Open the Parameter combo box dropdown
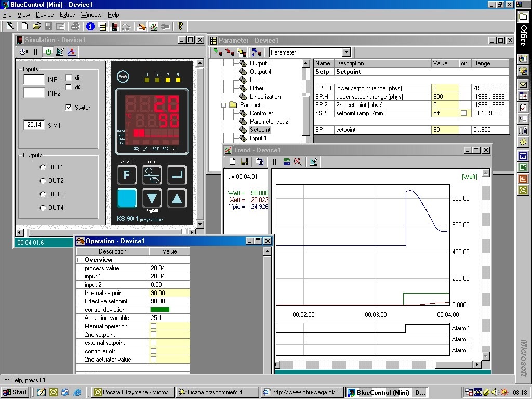Screen dimensions: 532x399 (346, 52)
